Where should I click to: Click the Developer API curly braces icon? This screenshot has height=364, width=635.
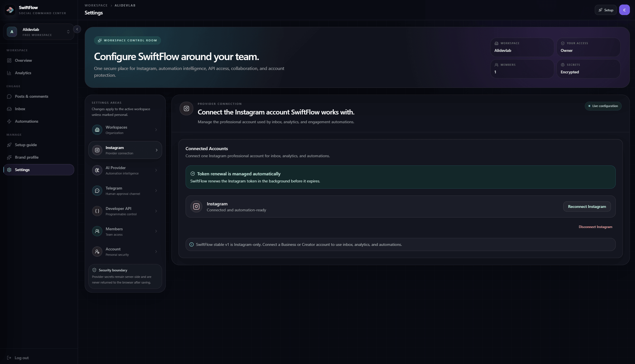coord(97,211)
